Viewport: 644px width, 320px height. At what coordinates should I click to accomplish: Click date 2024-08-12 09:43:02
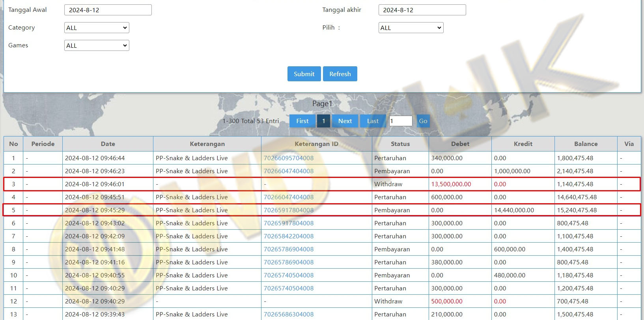pyautogui.click(x=95, y=223)
